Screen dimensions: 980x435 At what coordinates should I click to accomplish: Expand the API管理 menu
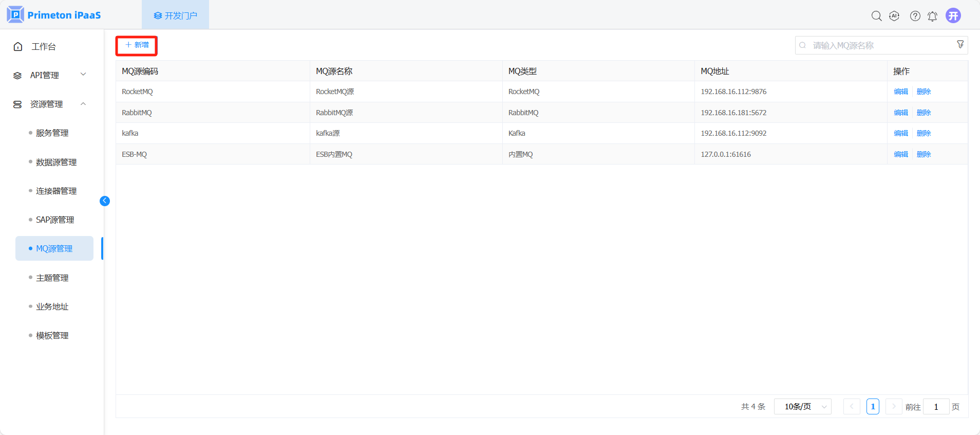[49, 75]
